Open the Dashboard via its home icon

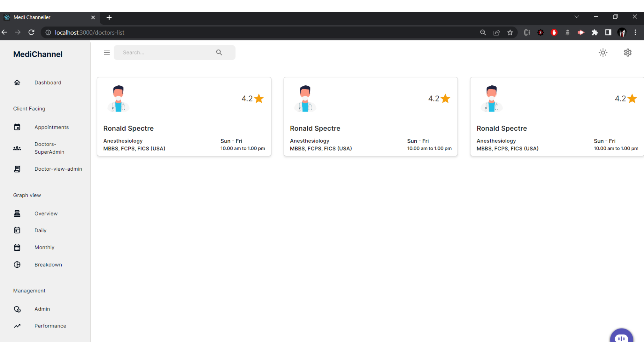point(17,82)
